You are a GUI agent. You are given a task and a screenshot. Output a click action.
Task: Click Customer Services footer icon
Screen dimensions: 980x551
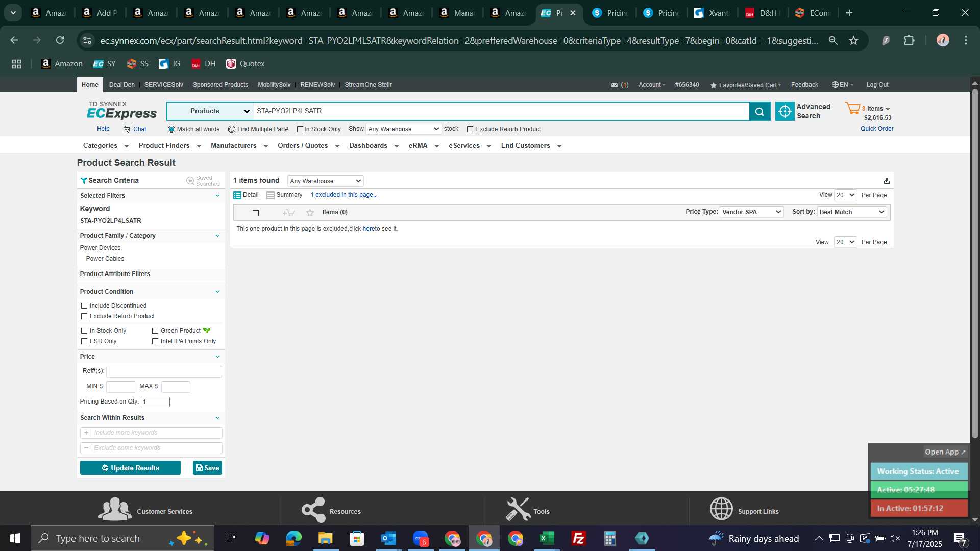115,509
